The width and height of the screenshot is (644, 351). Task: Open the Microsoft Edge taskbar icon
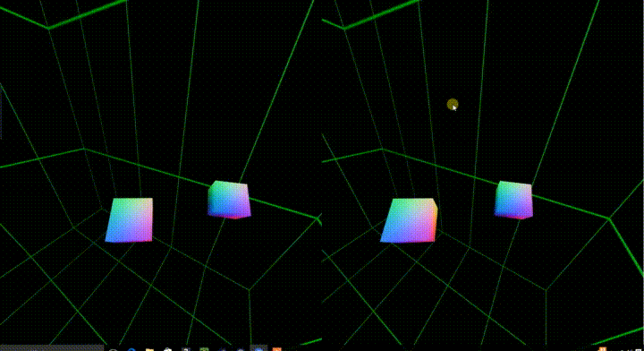pyautogui.click(x=131, y=349)
